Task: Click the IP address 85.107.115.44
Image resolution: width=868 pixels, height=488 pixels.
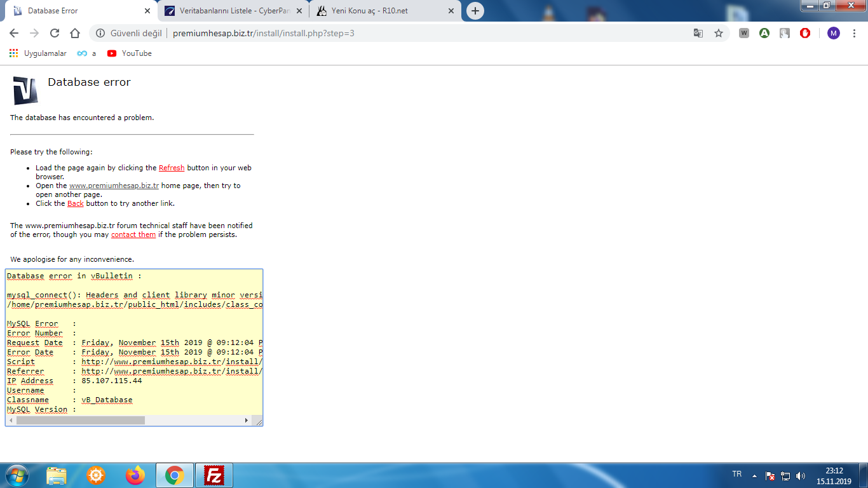Action: 112,381
